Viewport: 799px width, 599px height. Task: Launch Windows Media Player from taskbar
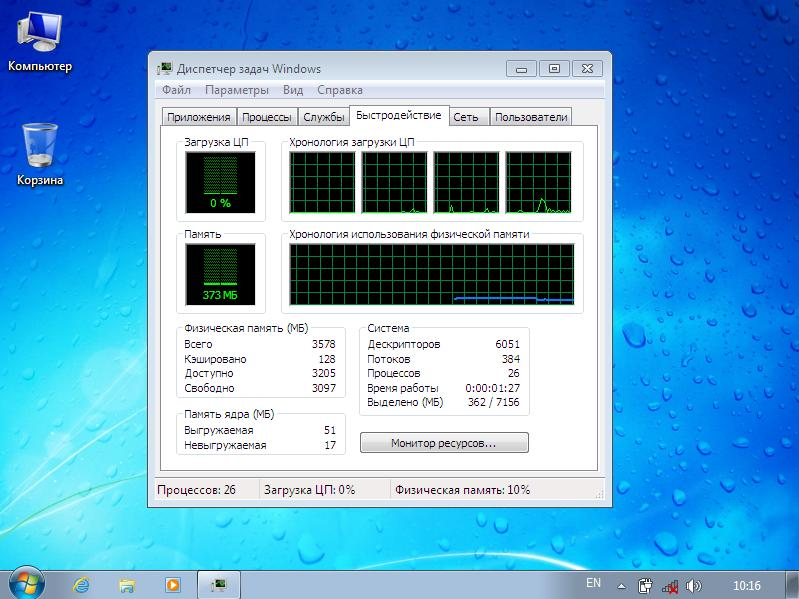pos(172,584)
